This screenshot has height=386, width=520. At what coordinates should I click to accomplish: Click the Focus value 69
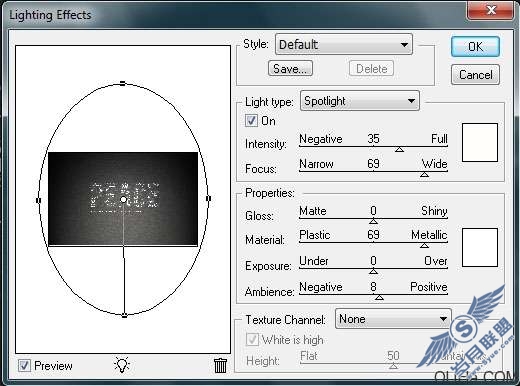[373, 163]
